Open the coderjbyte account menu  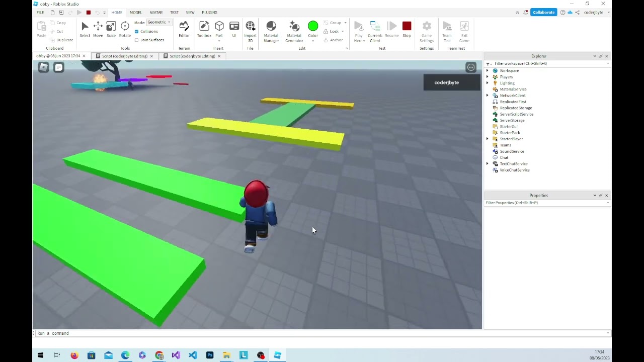click(x=596, y=13)
